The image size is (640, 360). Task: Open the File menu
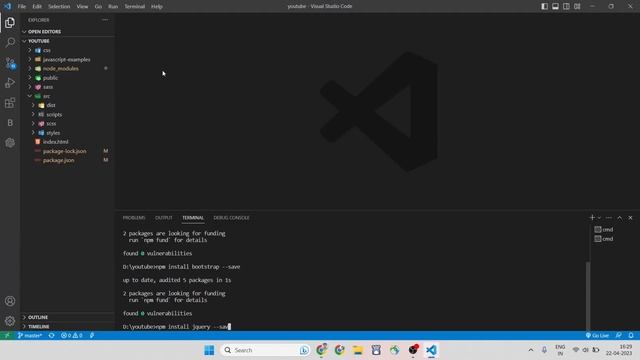[22, 7]
